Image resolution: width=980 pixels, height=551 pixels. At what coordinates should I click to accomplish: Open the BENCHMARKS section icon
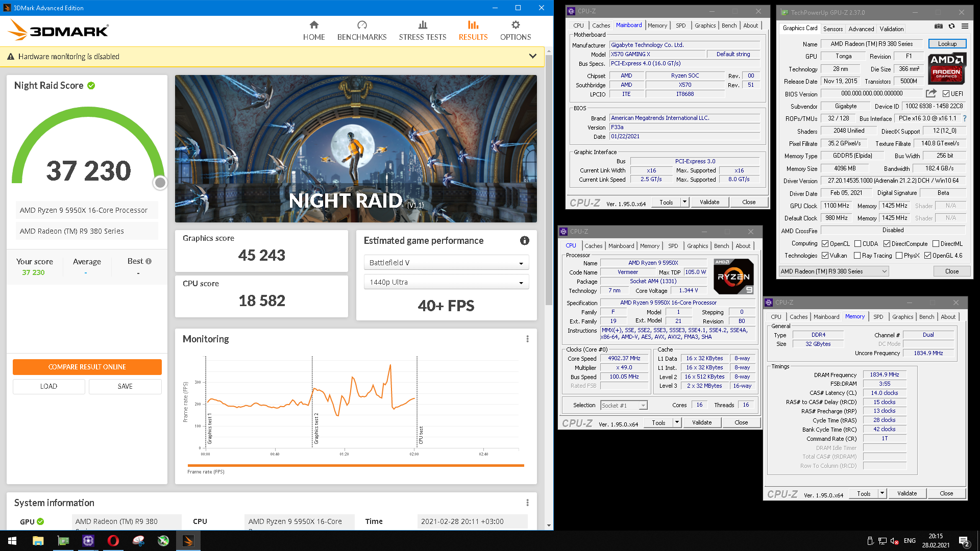pyautogui.click(x=362, y=25)
